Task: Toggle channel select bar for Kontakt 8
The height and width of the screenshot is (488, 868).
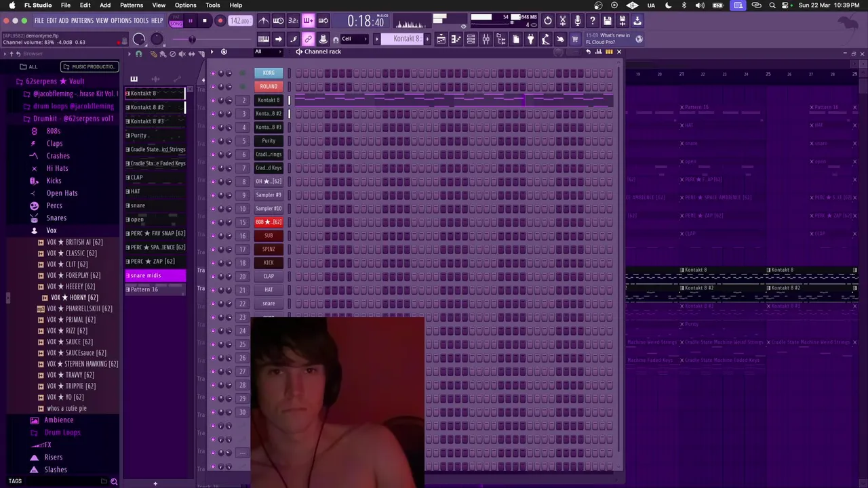Action: (290, 100)
